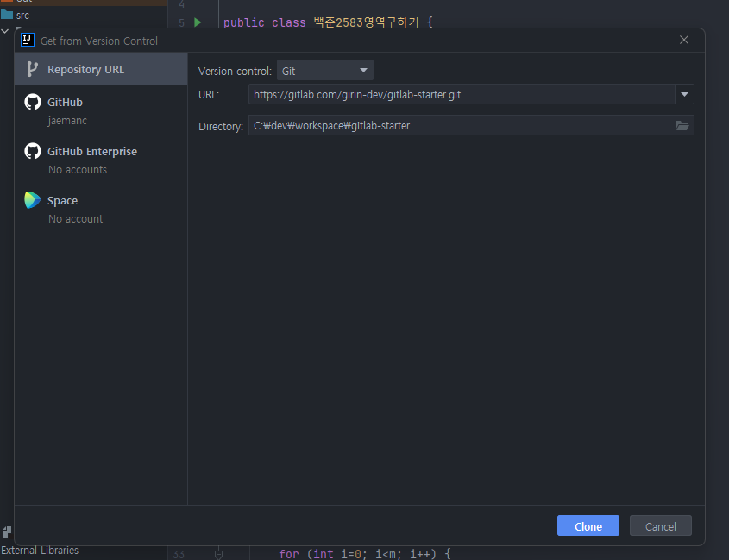Click the IntelliJ logo in dialog title
The height and width of the screenshot is (560, 729).
pos(28,40)
